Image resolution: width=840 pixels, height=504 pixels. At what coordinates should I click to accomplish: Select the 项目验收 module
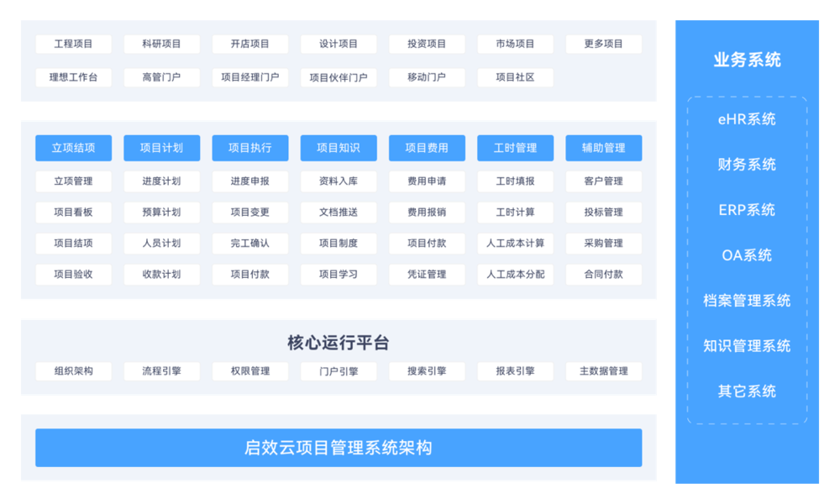[x=73, y=274]
